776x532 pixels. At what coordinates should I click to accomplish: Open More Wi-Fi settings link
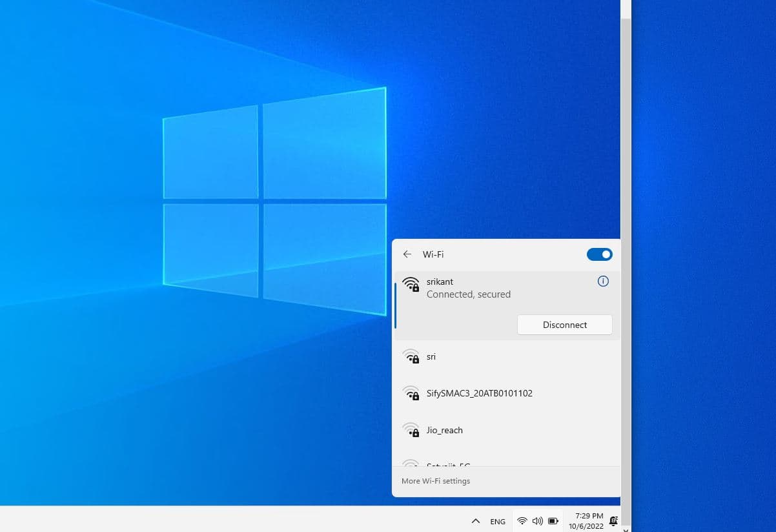(436, 481)
